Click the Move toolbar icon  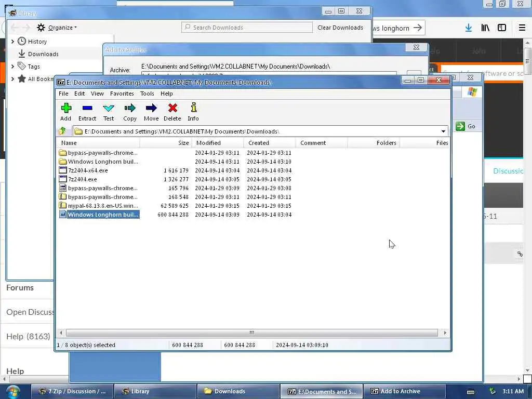151,112
